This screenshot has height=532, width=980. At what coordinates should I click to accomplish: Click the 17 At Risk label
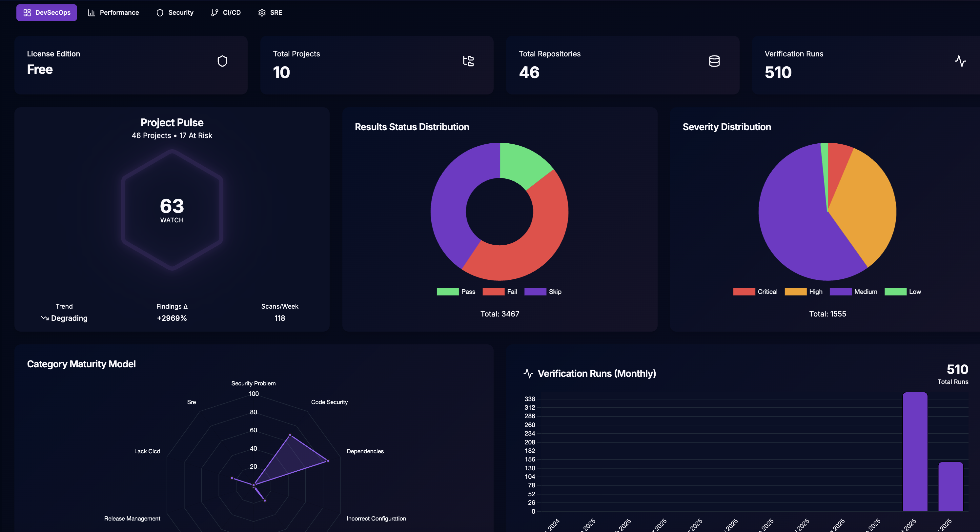coord(195,135)
